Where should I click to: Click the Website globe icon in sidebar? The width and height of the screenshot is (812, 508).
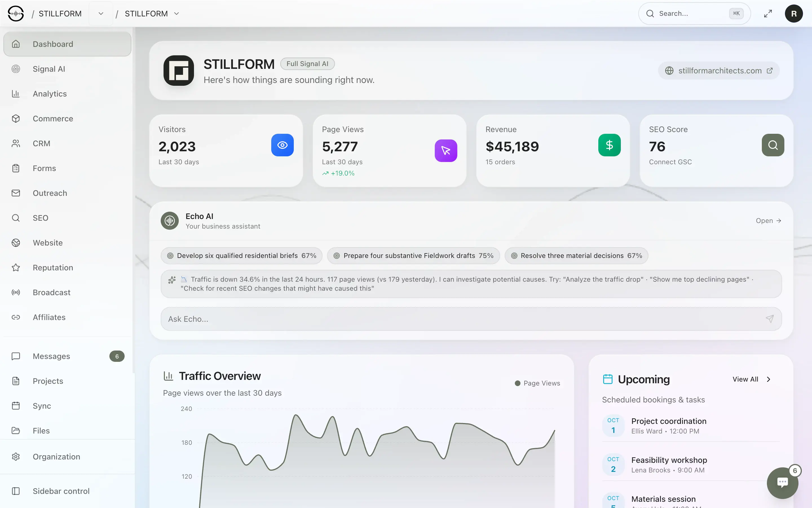16,243
